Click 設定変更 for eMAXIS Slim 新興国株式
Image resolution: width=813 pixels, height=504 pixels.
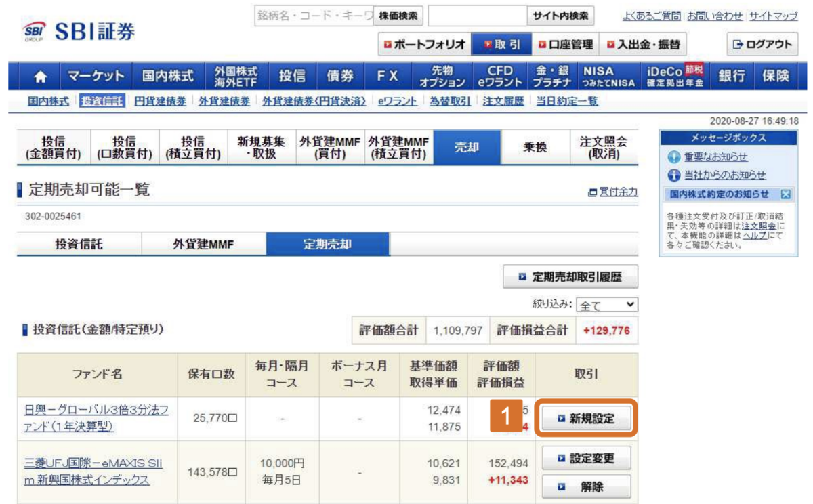click(586, 459)
